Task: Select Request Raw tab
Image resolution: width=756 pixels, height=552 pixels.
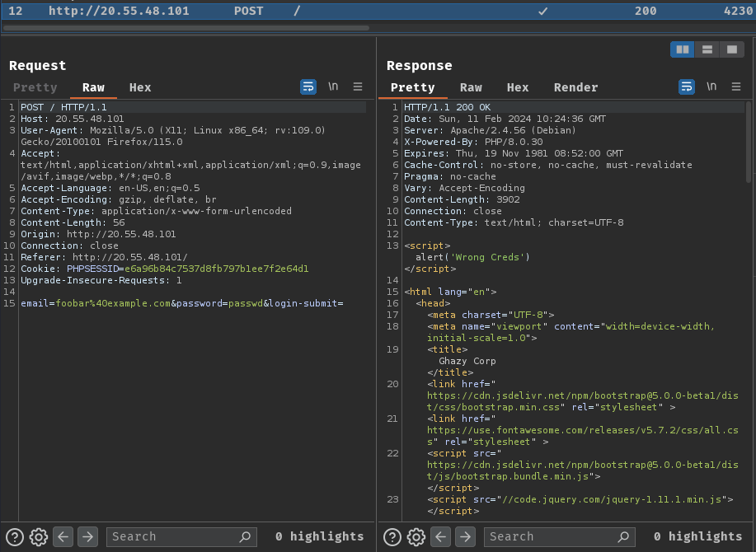Action: point(93,87)
